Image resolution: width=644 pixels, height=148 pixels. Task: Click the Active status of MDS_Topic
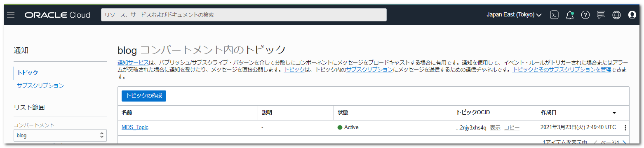[348, 127]
